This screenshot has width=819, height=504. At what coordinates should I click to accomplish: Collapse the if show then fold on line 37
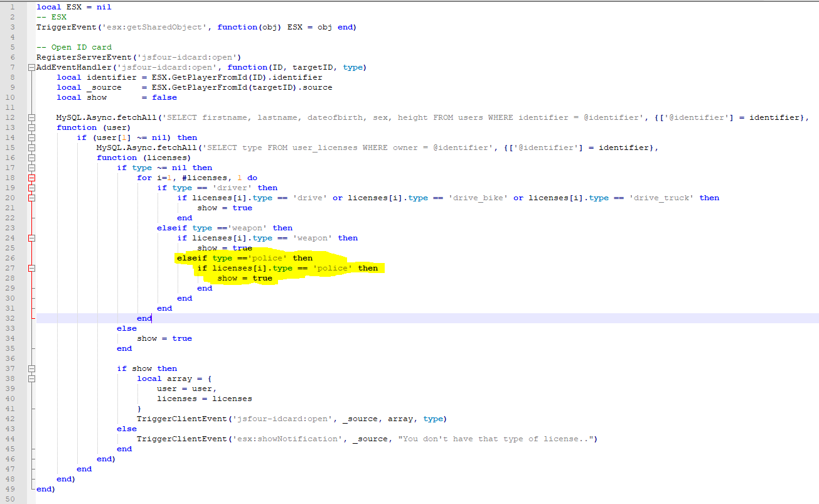(x=31, y=368)
